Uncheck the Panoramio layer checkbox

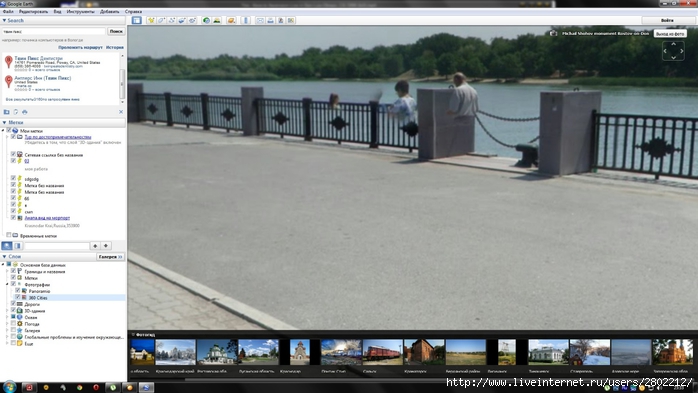(x=18, y=291)
